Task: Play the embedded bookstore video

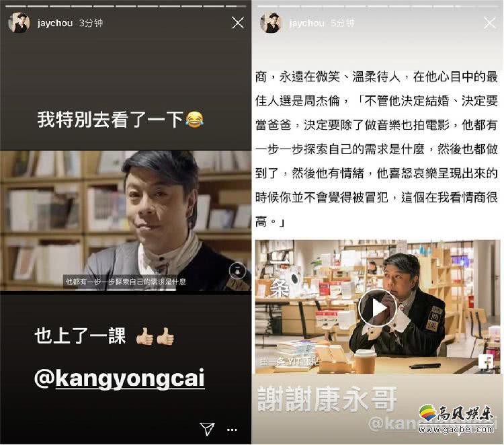Action: click(x=378, y=308)
